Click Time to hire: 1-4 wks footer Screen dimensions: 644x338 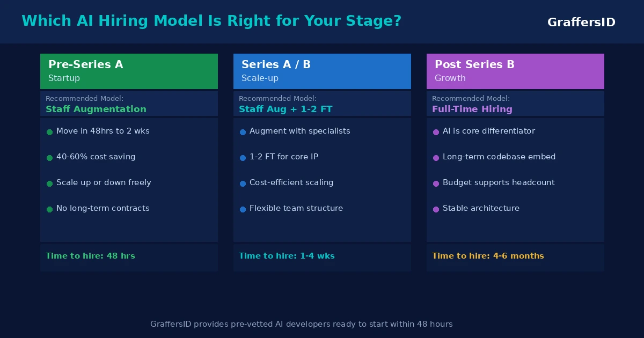287,256
